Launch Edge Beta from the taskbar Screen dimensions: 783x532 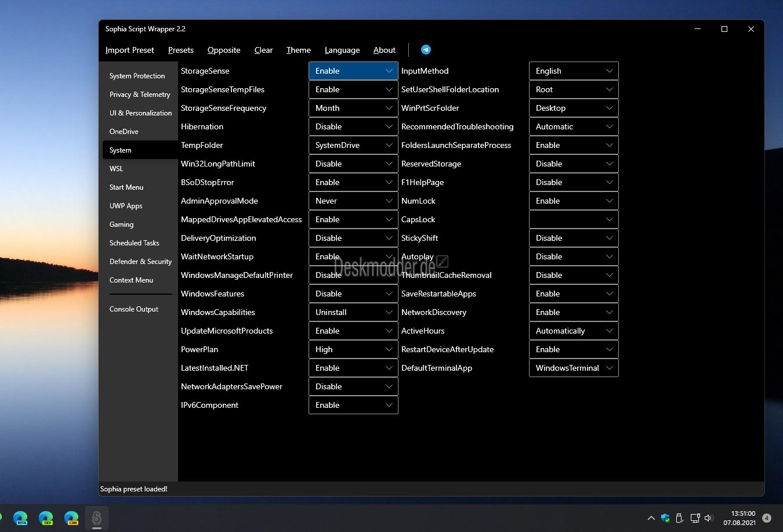pyautogui.click(x=20, y=518)
